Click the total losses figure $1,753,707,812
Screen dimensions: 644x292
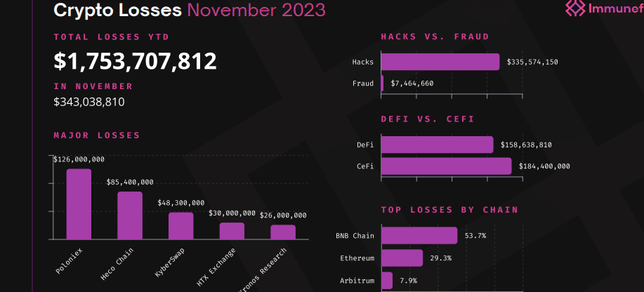(x=135, y=62)
